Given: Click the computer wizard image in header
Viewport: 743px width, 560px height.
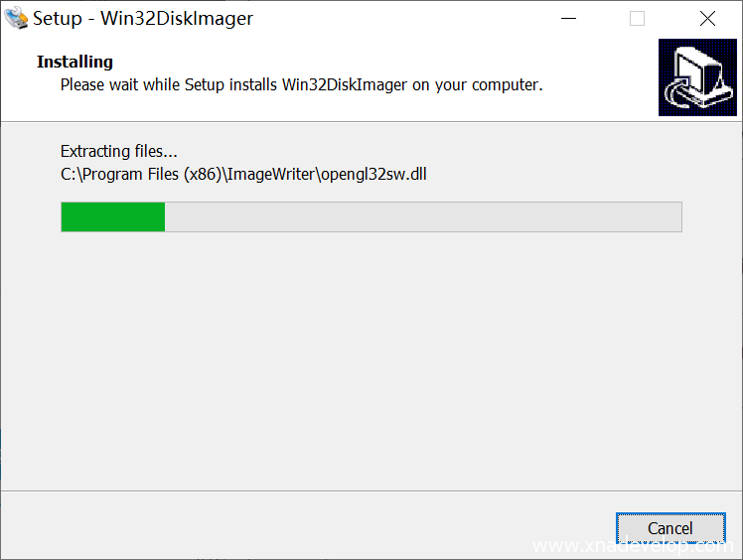Looking at the screenshot, I should coord(697,77).
